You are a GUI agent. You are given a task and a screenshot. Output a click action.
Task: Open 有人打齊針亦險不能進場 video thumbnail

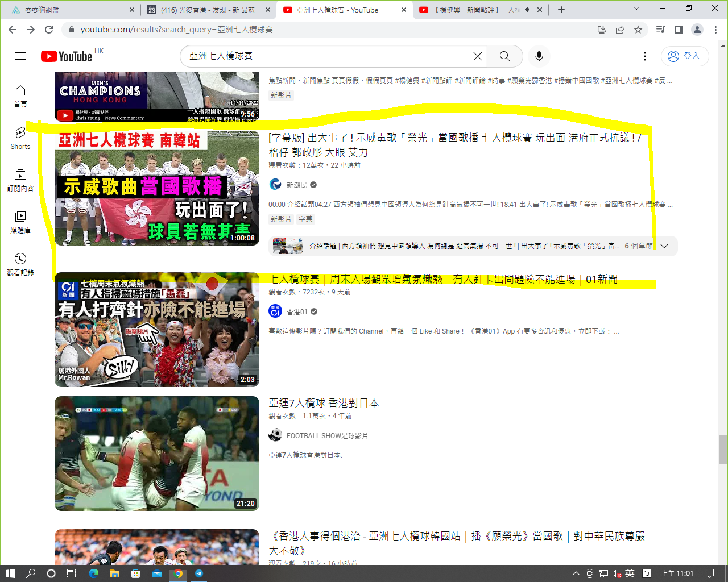click(x=157, y=330)
